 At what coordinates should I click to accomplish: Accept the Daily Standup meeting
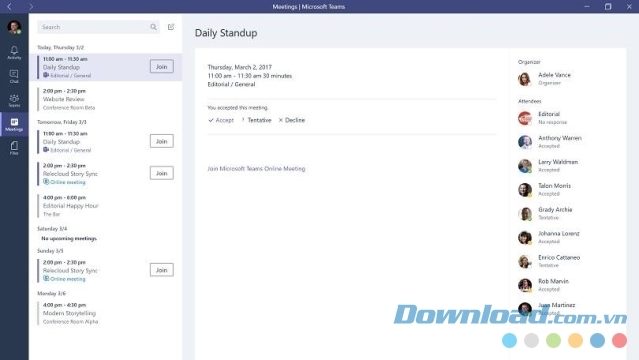(x=221, y=120)
